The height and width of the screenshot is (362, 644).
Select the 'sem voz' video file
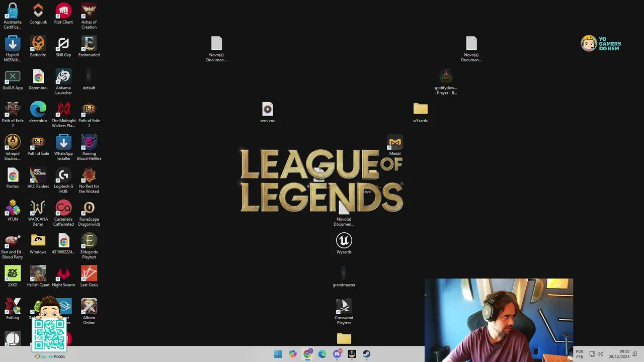268,112
